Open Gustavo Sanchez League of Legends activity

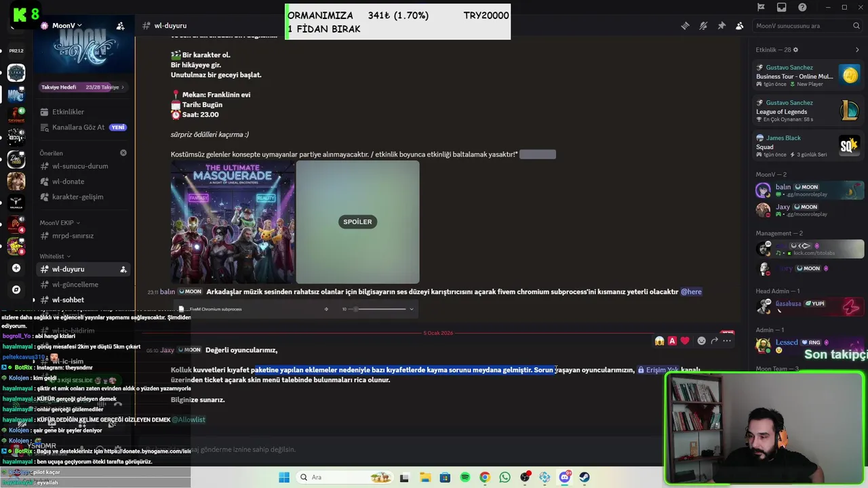click(808, 111)
